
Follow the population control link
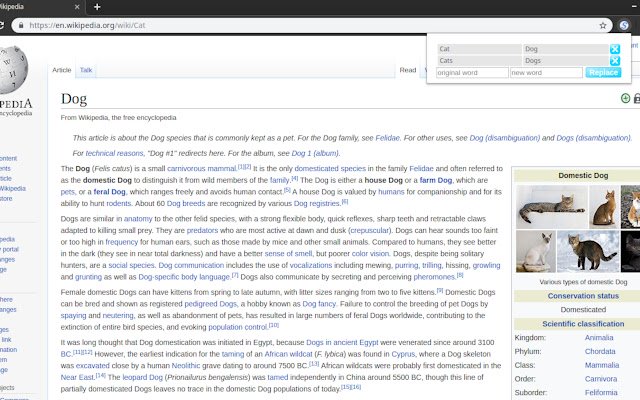(238, 327)
